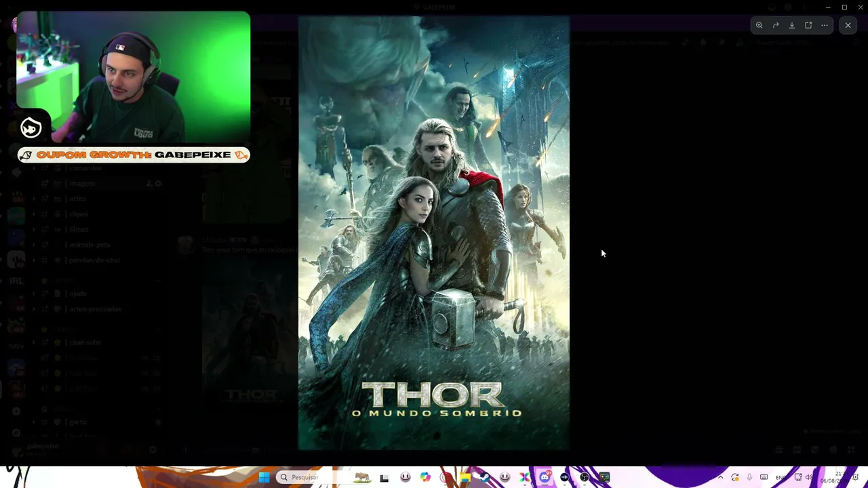The width and height of the screenshot is (868, 488).
Task: Open the image in browser icon
Action: click(x=808, y=26)
